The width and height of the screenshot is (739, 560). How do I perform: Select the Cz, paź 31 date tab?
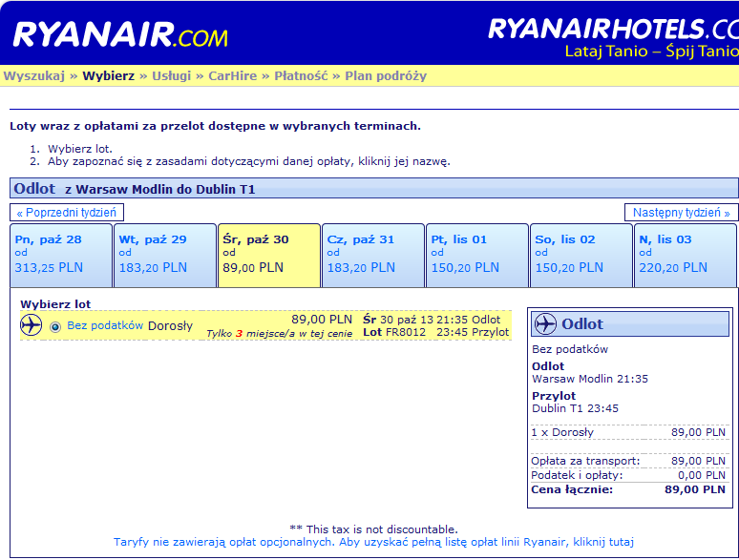tap(373, 256)
